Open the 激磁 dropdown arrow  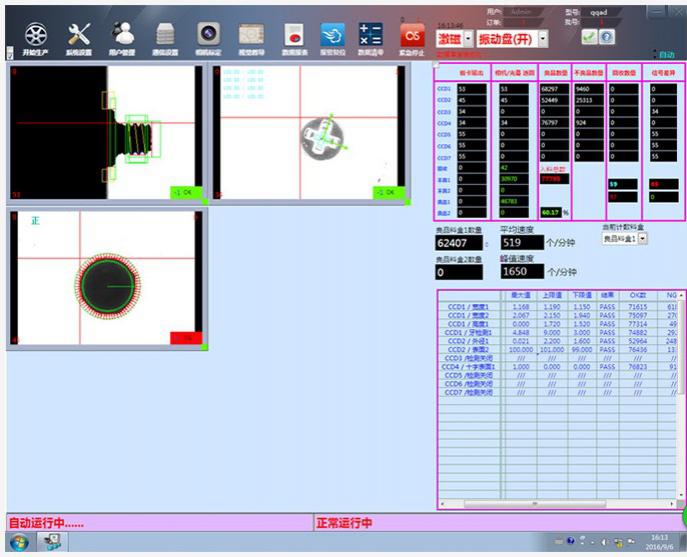click(x=468, y=39)
